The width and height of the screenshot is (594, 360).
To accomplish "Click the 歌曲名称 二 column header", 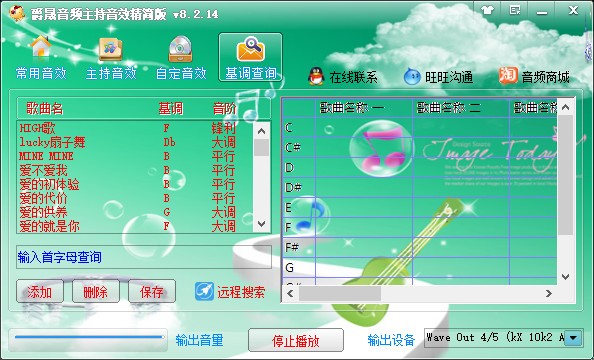I will [x=461, y=108].
